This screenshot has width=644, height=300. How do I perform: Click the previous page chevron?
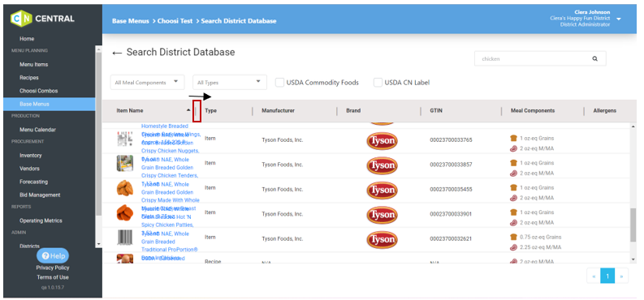tap(594, 276)
